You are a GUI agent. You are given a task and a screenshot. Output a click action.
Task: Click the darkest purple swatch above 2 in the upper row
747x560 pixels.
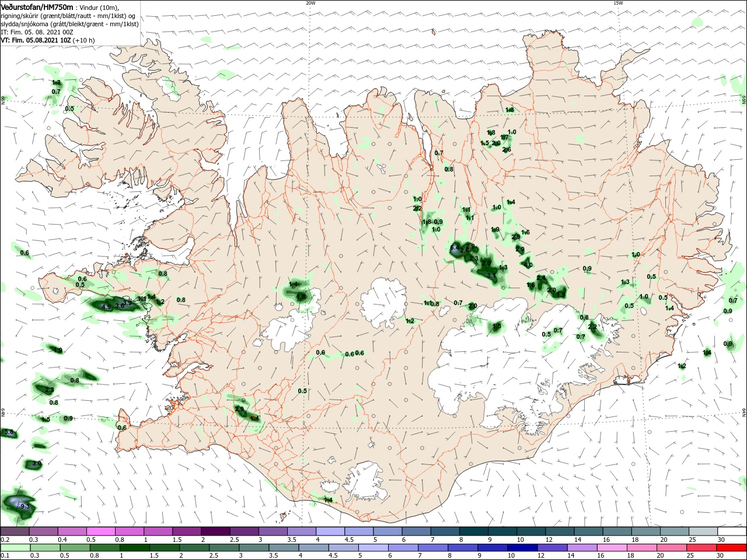[215, 531]
